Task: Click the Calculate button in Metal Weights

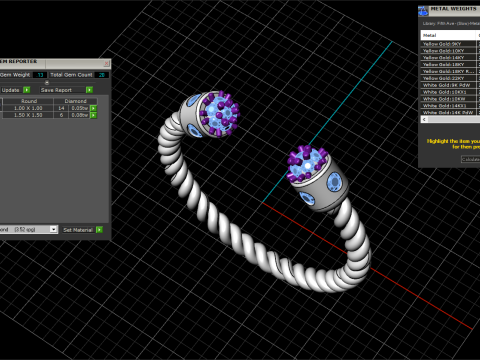Action: [470, 159]
